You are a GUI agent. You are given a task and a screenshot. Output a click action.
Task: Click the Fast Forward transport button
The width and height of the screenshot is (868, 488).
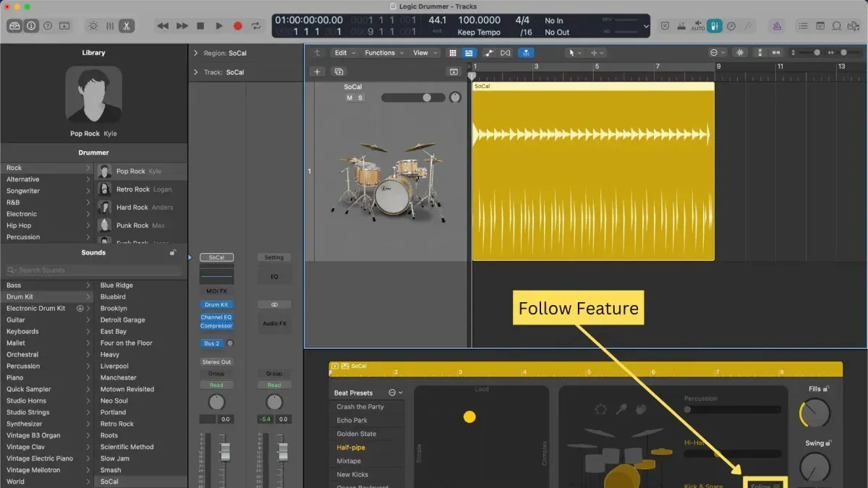(x=182, y=26)
